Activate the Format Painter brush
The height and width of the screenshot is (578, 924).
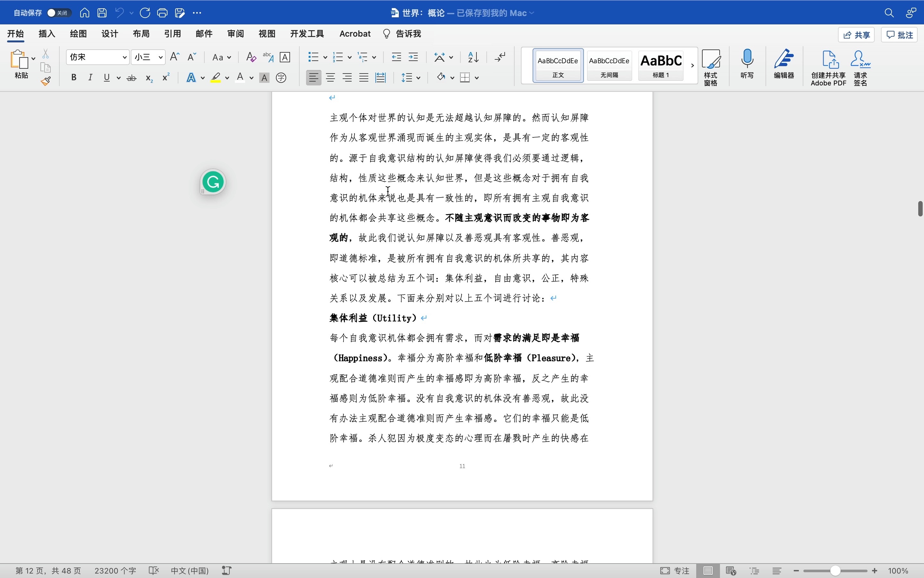point(46,81)
